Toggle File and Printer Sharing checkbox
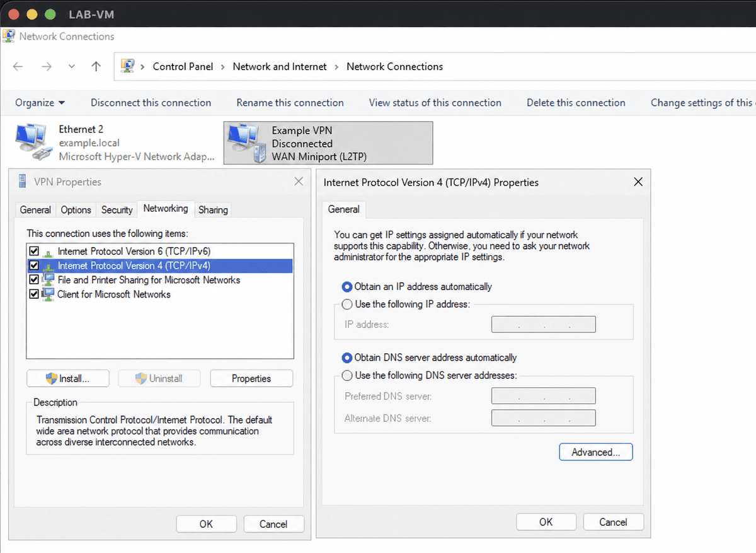 pos(34,279)
